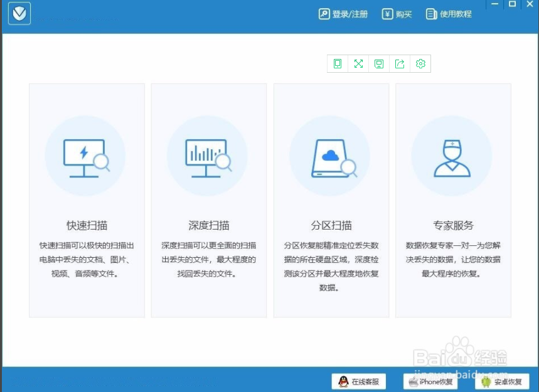Viewport: 539px width, 392px height.
Task: Open the 在线客服 online support button
Action: (x=358, y=382)
